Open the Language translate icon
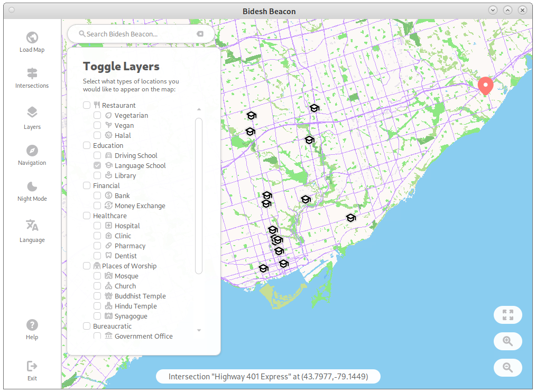 coord(32,226)
